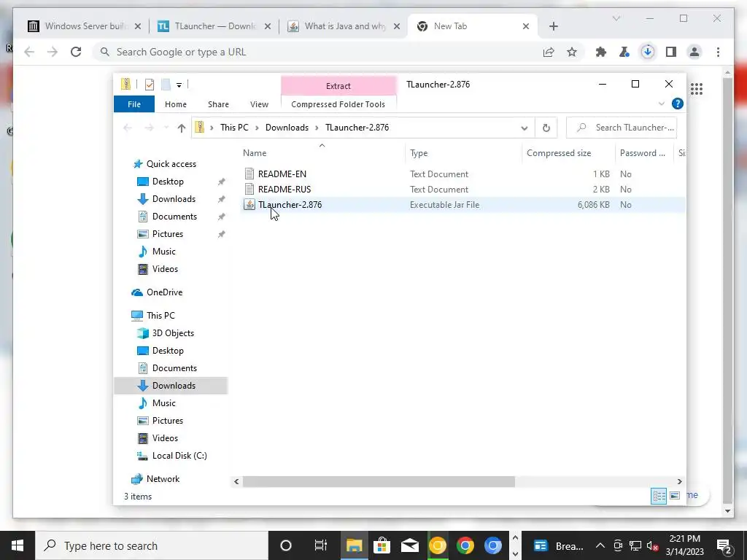The height and width of the screenshot is (560, 747).
Task: Expand the Explorer ribbon with the chevron
Action: (x=661, y=104)
